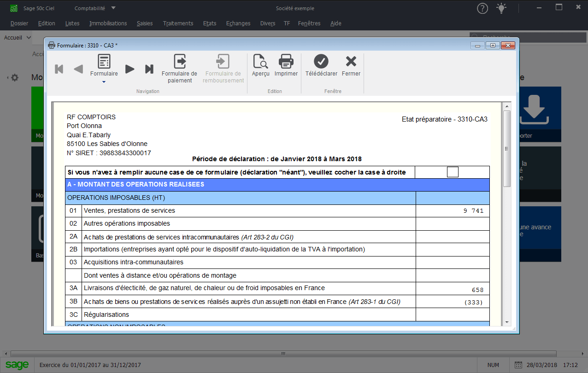This screenshot has height=373, width=588.
Task: Click the Exercice period in status bar
Action: coord(90,365)
